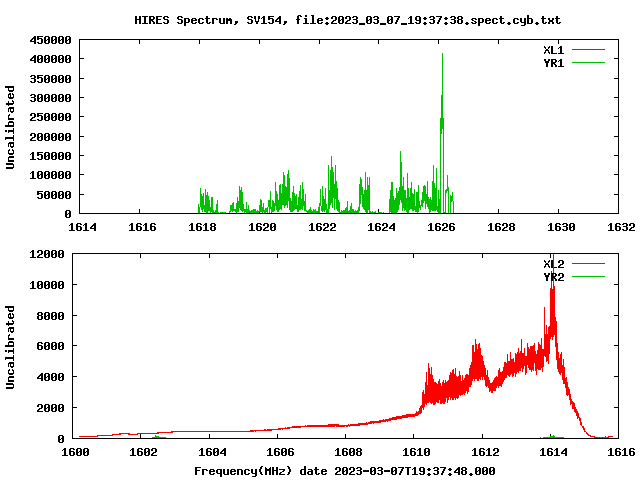This screenshot has height=480, width=640.
Task: Click the YR2 legend label
Action: point(553,277)
